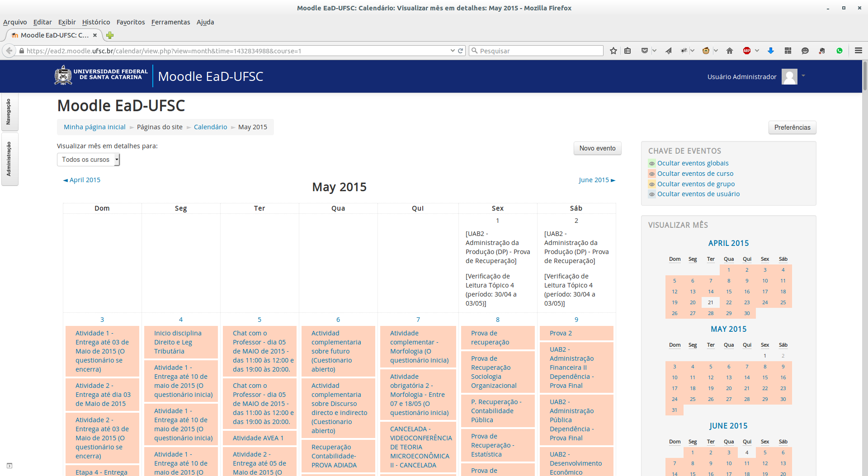Open the Atividade AVEA 1 event
The image size is (868, 476).
tap(258, 438)
